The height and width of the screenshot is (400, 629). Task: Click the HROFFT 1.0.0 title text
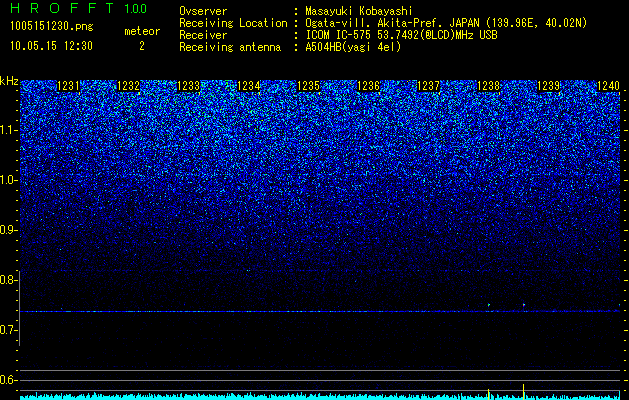click(79, 8)
